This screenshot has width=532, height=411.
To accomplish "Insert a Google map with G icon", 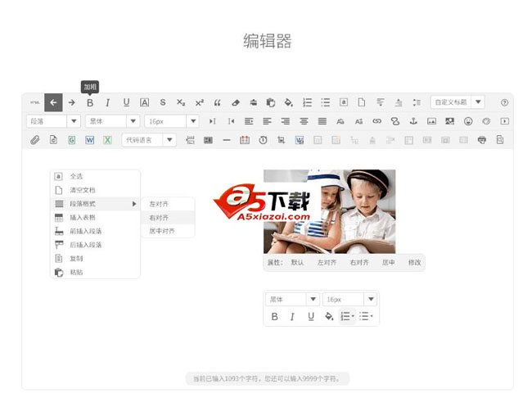I will [x=71, y=140].
